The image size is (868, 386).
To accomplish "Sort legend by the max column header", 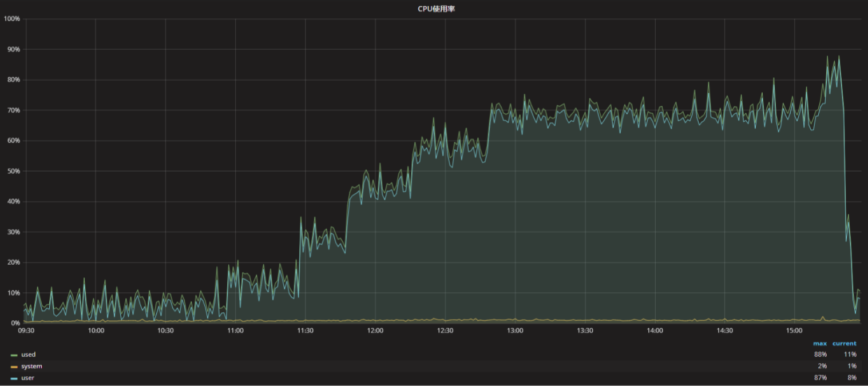I will (819, 344).
